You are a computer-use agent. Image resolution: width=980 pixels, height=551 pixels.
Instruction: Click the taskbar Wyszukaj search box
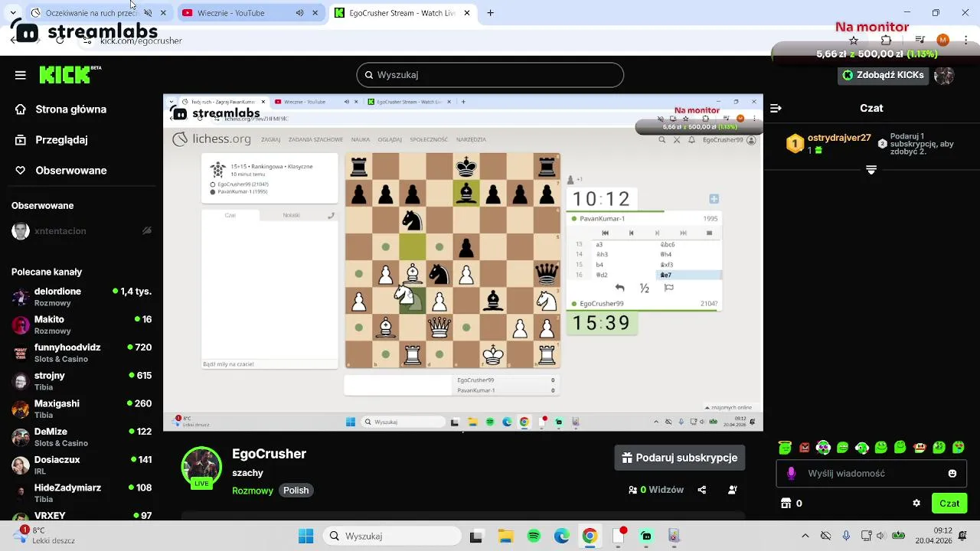[390, 536]
